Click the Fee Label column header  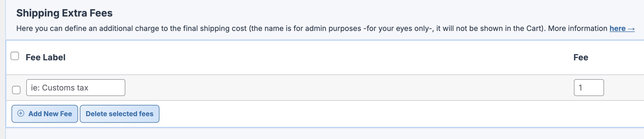(45, 57)
